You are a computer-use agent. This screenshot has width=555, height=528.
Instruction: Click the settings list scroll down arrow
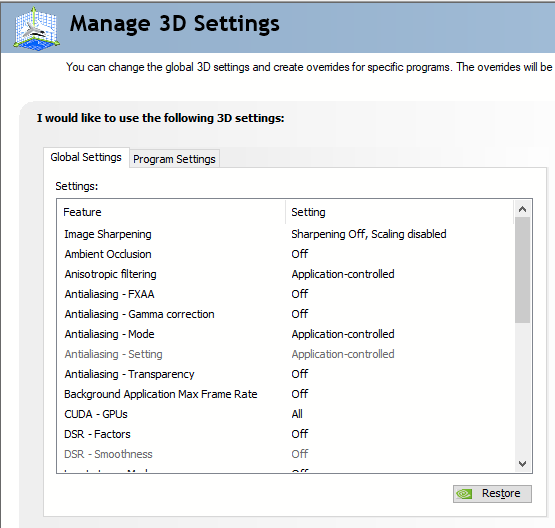point(522,464)
